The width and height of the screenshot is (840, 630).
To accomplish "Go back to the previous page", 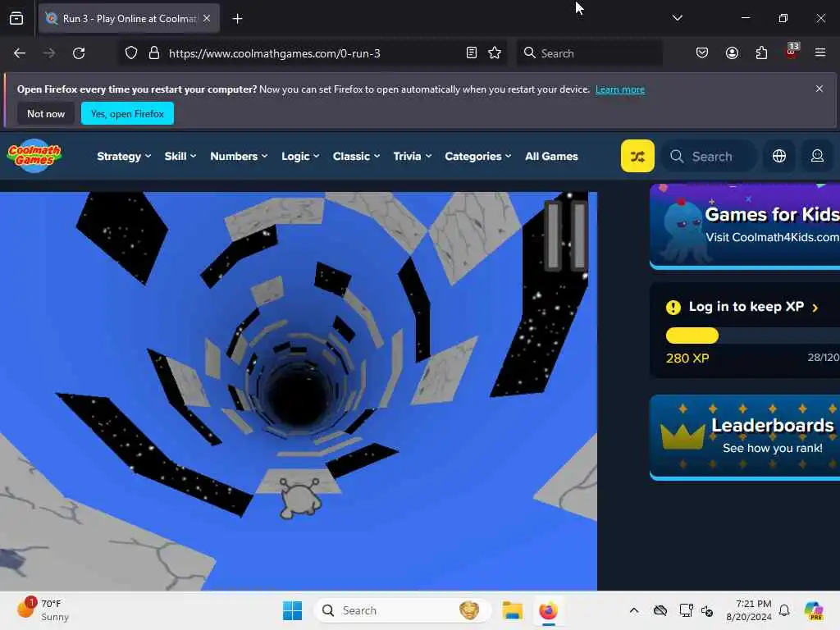I will (20, 53).
